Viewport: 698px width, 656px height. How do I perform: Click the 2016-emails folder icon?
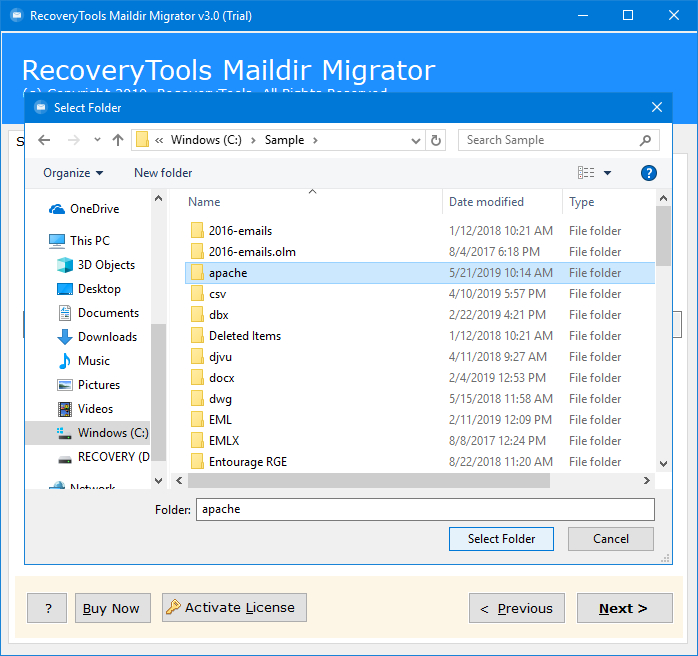click(197, 231)
